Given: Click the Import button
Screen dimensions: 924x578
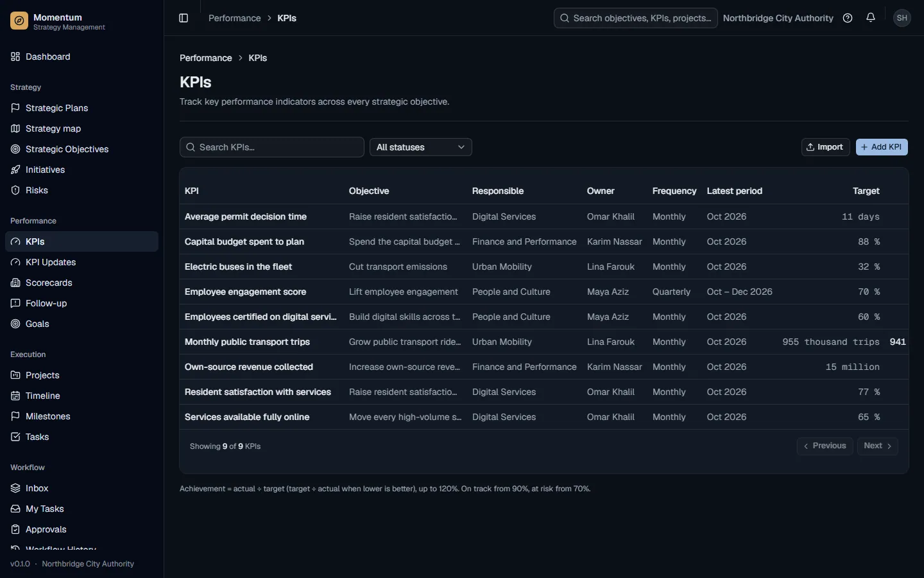Looking at the screenshot, I should point(825,147).
